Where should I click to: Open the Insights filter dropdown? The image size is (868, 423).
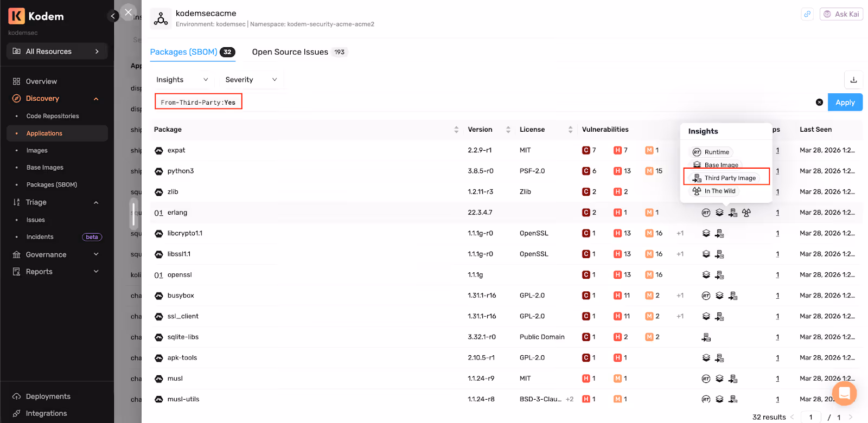(x=182, y=80)
